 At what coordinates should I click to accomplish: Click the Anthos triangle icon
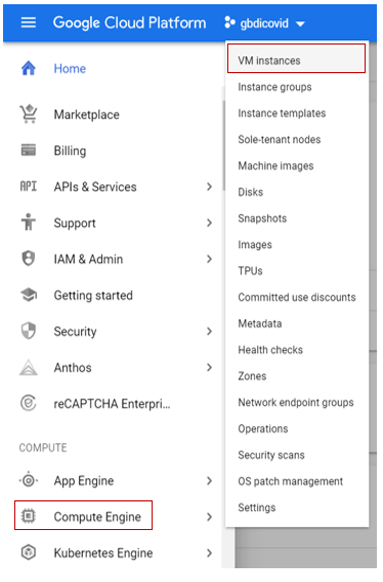(x=28, y=368)
